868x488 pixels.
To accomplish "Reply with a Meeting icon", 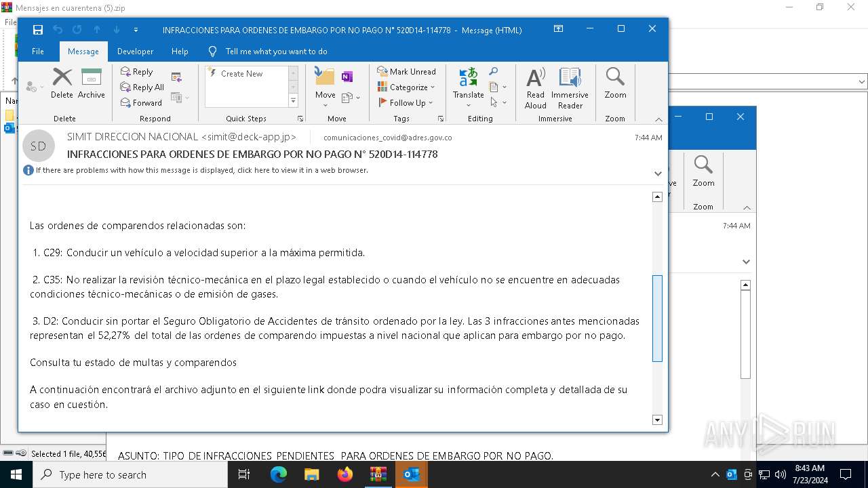I will pyautogui.click(x=176, y=77).
